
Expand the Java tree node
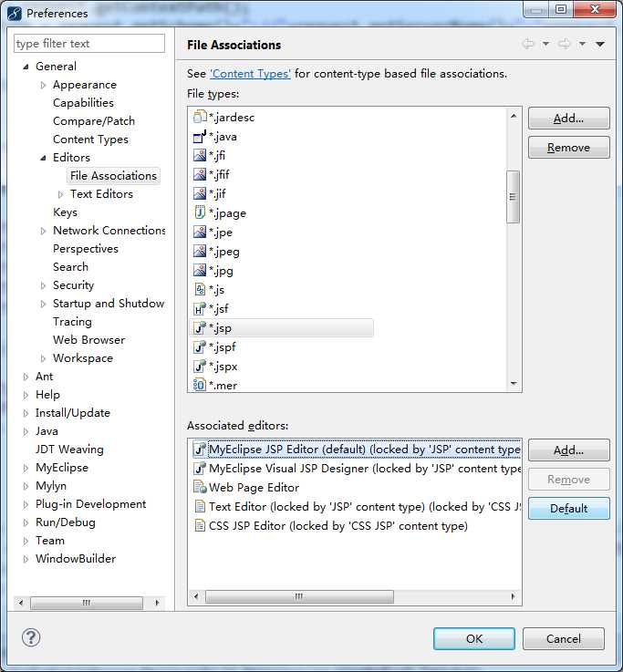pyautogui.click(x=26, y=431)
